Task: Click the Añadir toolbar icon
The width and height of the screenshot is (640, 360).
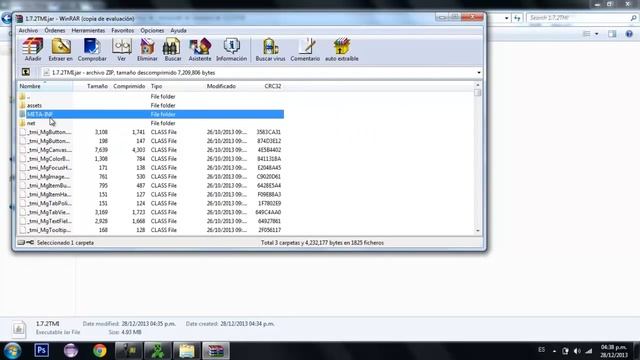Action: [33, 49]
